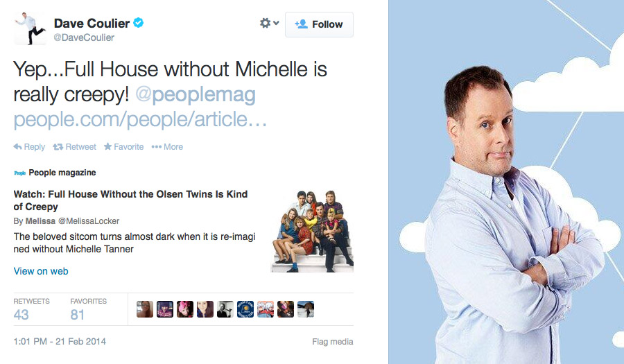
Task: Follow Dave Coulier
Action: pos(319,25)
